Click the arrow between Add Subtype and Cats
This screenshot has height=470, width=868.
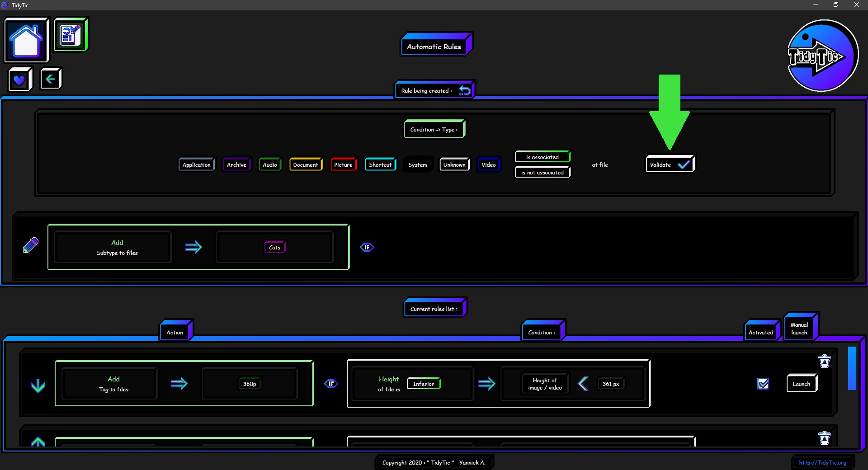click(x=193, y=247)
